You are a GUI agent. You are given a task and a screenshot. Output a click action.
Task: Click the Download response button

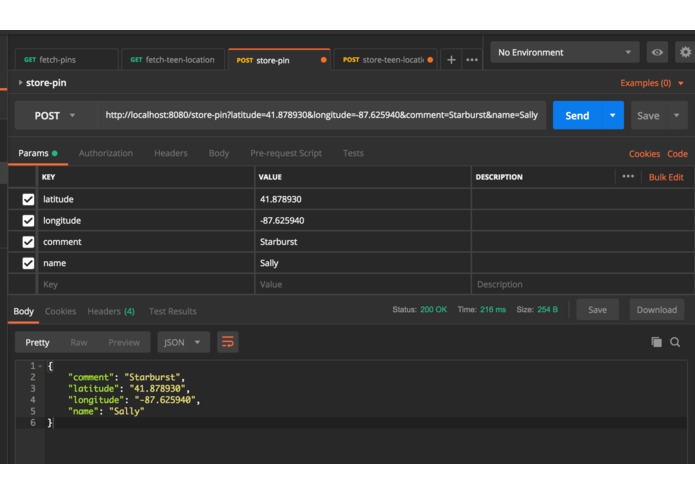pyautogui.click(x=656, y=310)
